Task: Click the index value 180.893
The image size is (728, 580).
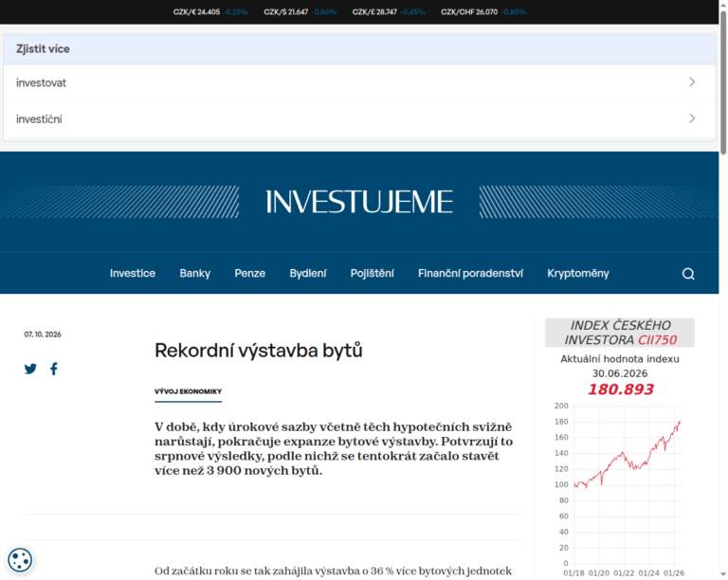Action: (x=620, y=390)
